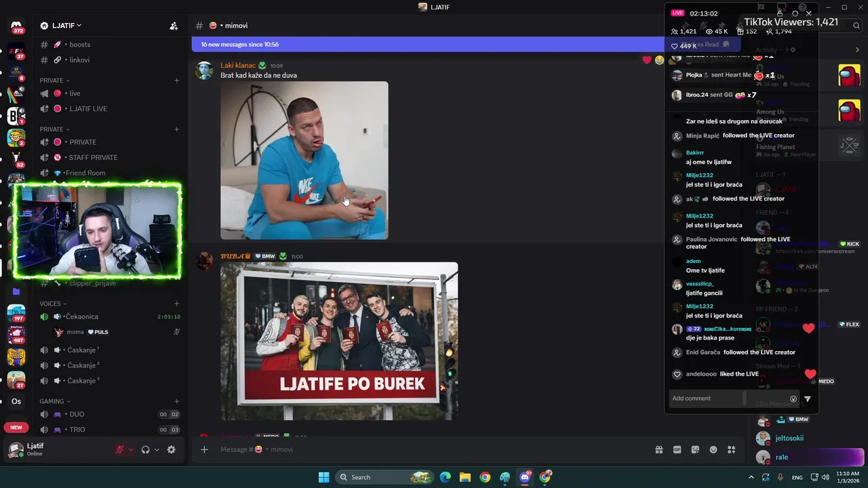Open File Explorer from taskbar

tap(465, 477)
